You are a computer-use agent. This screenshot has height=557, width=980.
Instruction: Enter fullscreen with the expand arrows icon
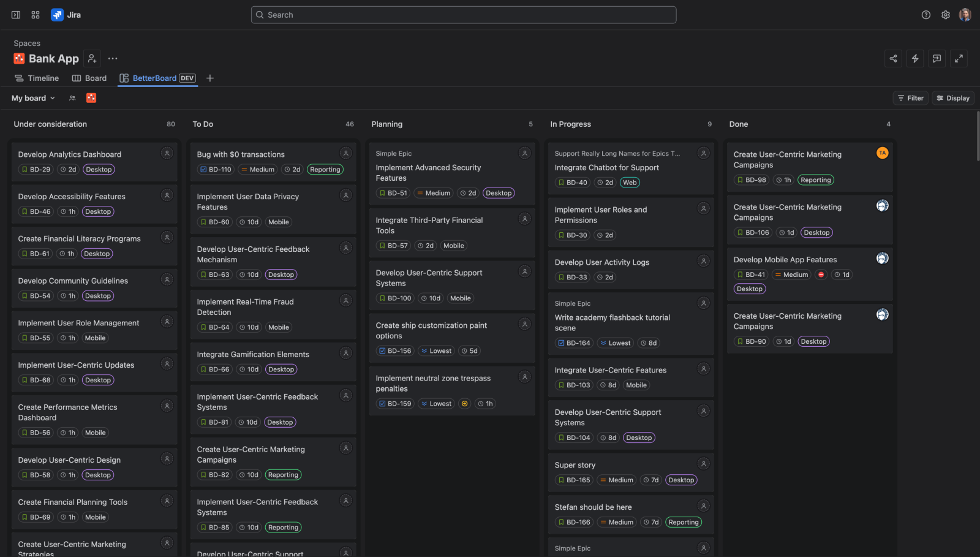click(959, 58)
